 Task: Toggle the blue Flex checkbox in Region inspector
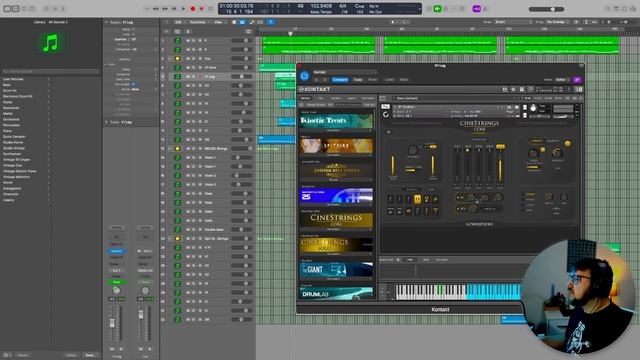133,84
